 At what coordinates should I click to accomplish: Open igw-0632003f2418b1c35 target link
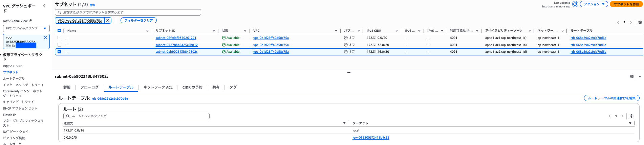click(370, 138)
